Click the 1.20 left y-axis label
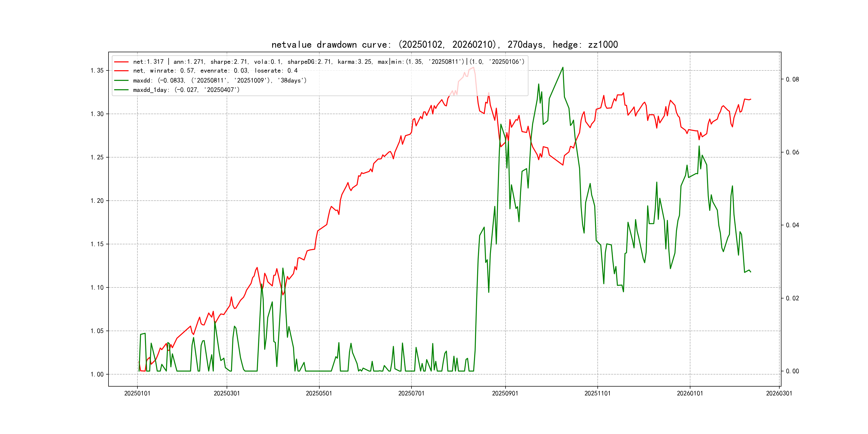This screenshot has height=434, width=868. click(x=97, y=201)
